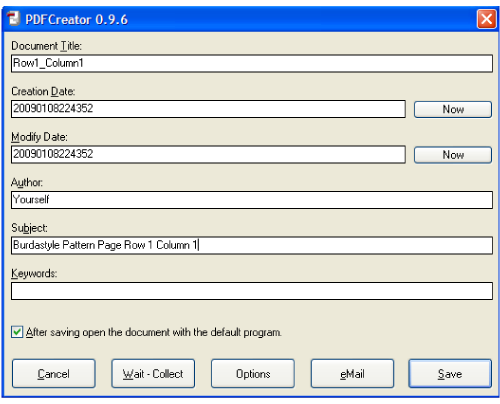Click the Cancel button
Viewport: 500px width, 404px height.
54,374
